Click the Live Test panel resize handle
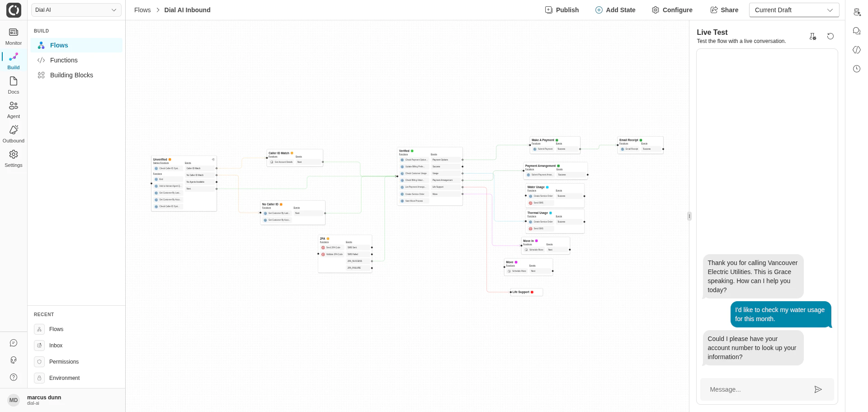Viewport: 868px width, 412px height. pyautogui.click(x=689, y=216)
